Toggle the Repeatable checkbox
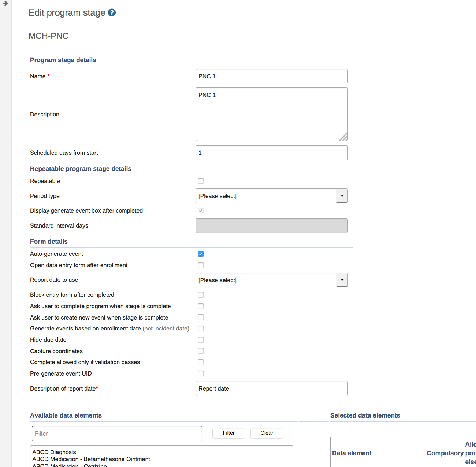 click(201, 181)
